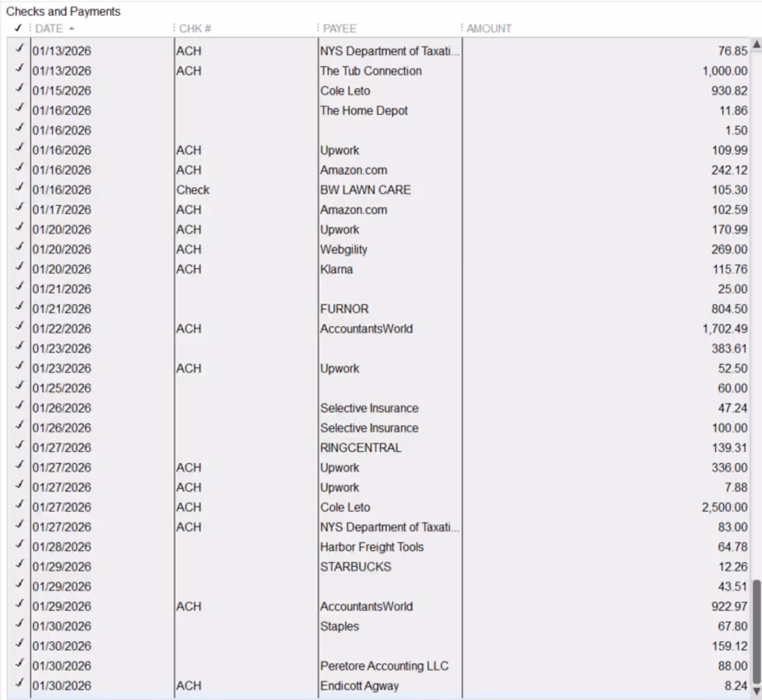Select Upwork payee for 109.99

pyautogui.click(x=339, y=150)
